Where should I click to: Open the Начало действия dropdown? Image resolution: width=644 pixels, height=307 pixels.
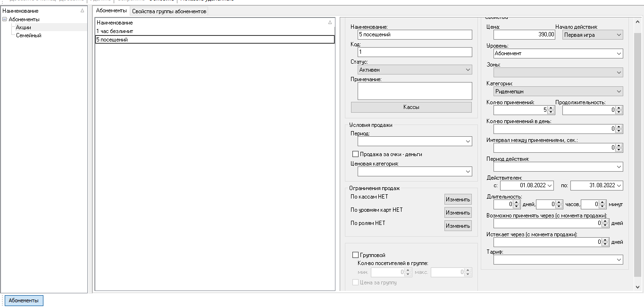point(593,34)
